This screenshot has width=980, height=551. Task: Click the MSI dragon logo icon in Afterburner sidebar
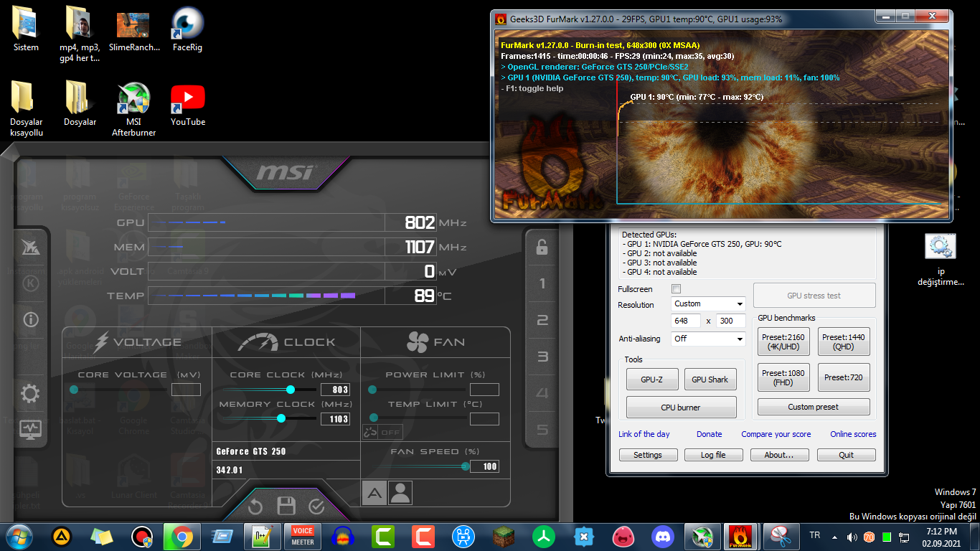pyautogui.click(x=31, y=248)
